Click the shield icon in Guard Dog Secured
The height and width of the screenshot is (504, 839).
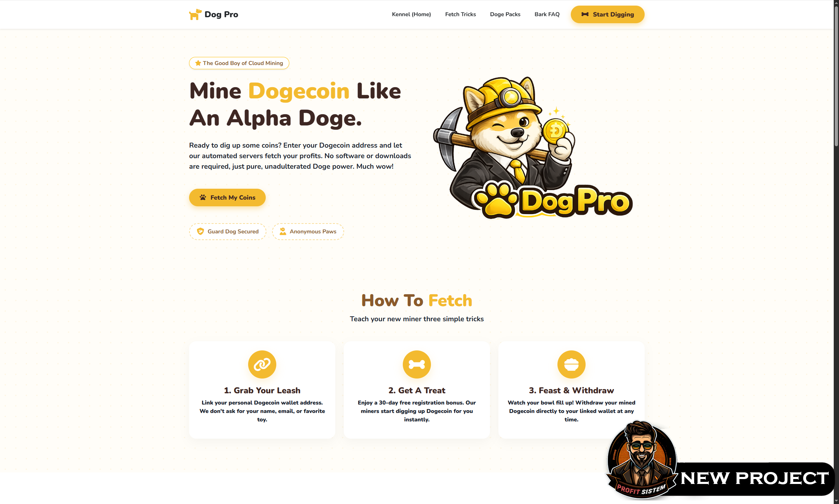click(200, 231)
